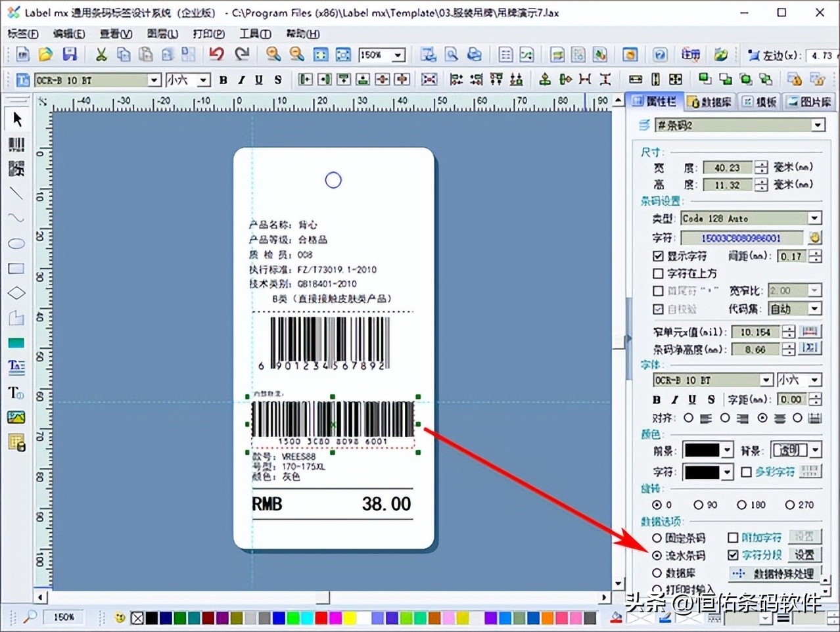Uncheck the 字符分段 checkbox
This screenshot has height=632, width=840.
[x=733, y=555]
